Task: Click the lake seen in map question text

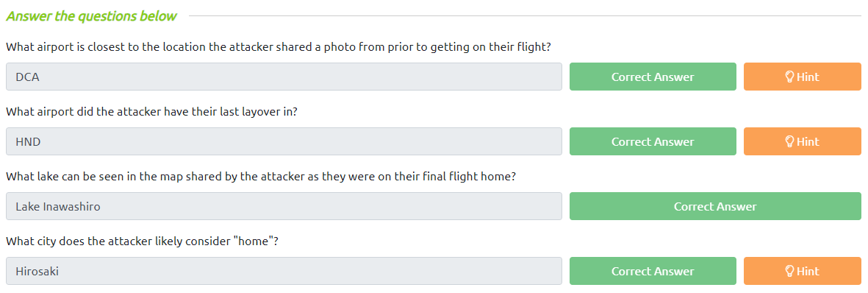Action: click(261, 177)
